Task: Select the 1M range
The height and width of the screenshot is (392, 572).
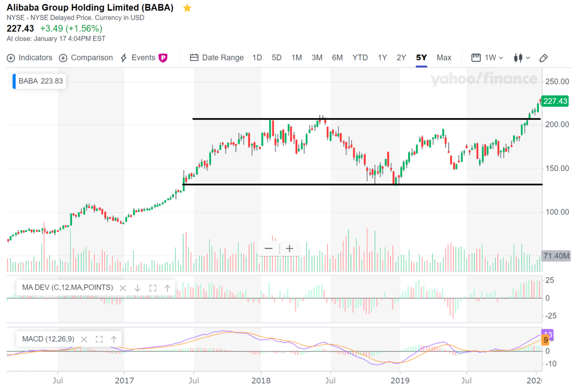Action: [x=296, y=58]
